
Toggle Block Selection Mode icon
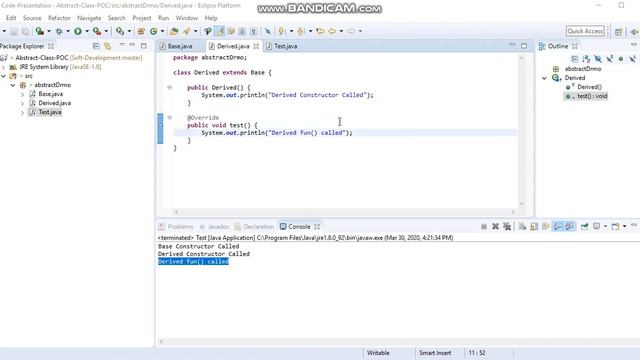point(242,31)
